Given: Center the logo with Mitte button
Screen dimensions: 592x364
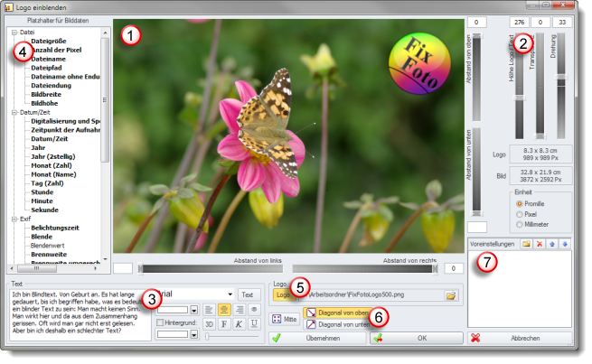Looking at the screenshot, I should 284,319.
